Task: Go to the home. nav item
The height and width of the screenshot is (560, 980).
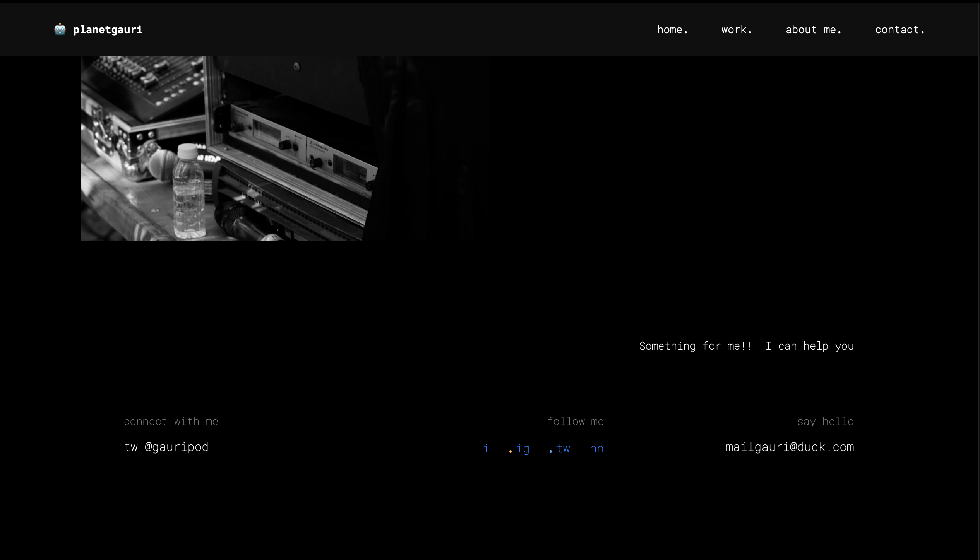Action: (x=672, y=30)
